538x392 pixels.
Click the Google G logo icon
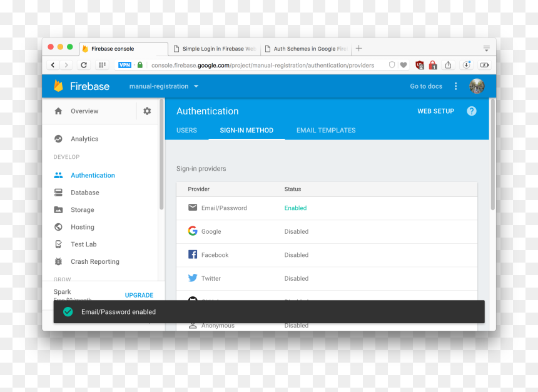[x=193, y=231]
